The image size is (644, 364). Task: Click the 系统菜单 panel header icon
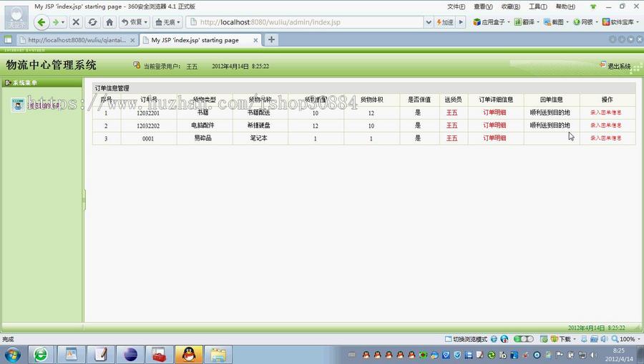pos(7,82)
